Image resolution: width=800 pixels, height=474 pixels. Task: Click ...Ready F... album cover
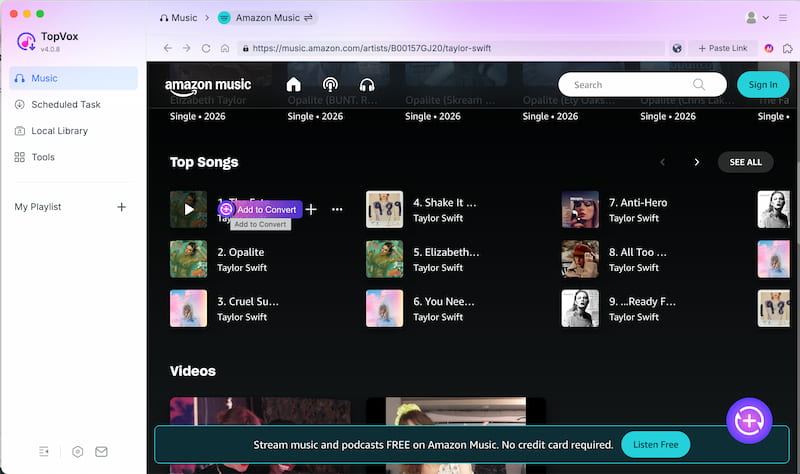(x=581, y=309)
